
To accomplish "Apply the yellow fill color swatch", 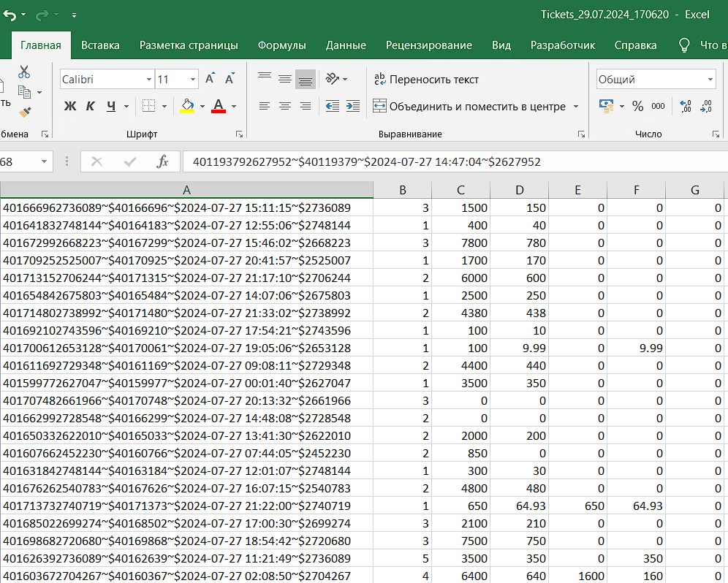I will pos(186,107).
